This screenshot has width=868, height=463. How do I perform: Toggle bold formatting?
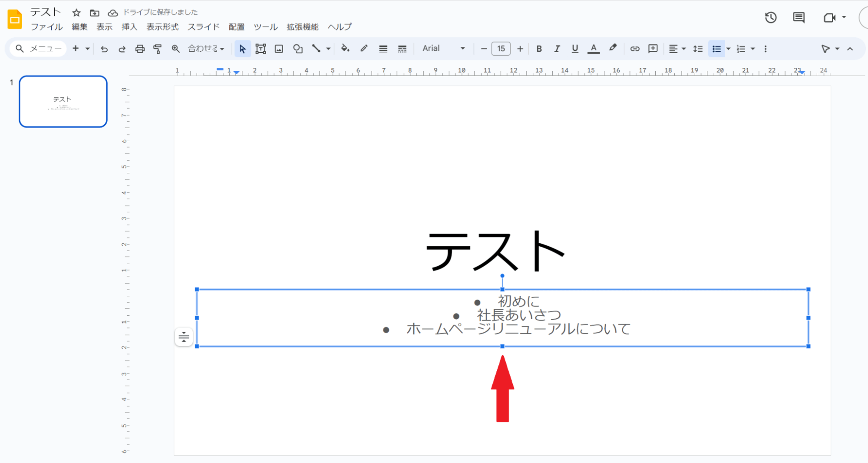[x=539, y=49]
